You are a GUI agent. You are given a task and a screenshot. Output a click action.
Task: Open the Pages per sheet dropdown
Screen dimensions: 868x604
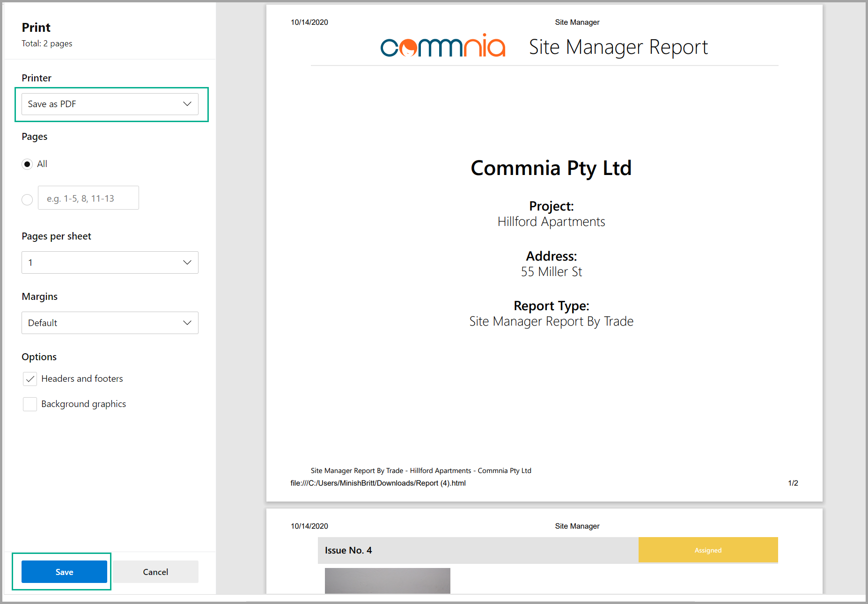tap(110, 262)
